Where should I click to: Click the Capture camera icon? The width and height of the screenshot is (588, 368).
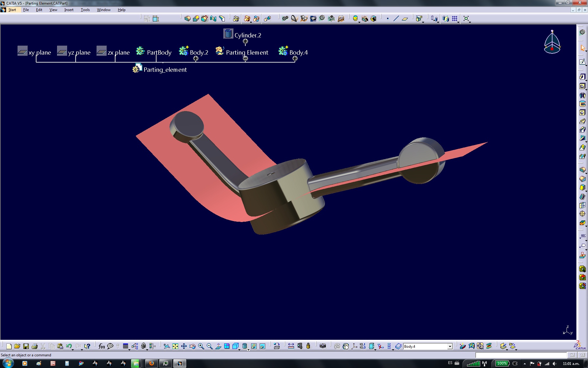(322, 346)
